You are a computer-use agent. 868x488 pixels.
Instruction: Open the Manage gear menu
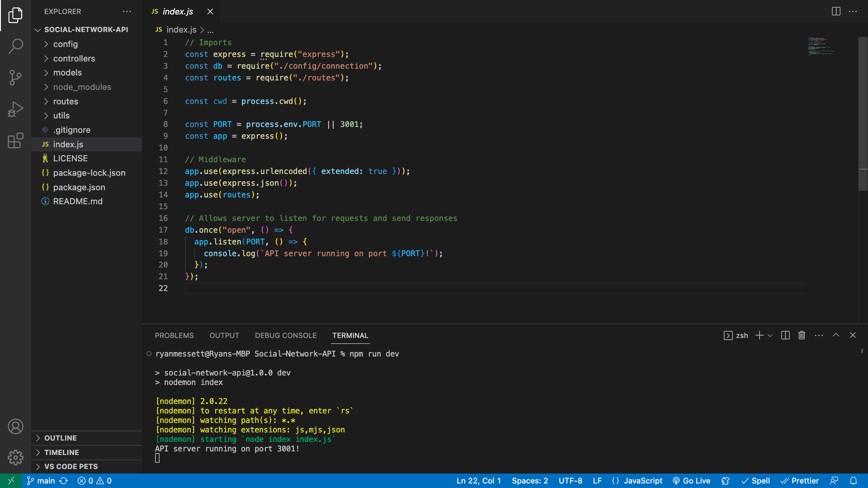[x=16, y=457]
